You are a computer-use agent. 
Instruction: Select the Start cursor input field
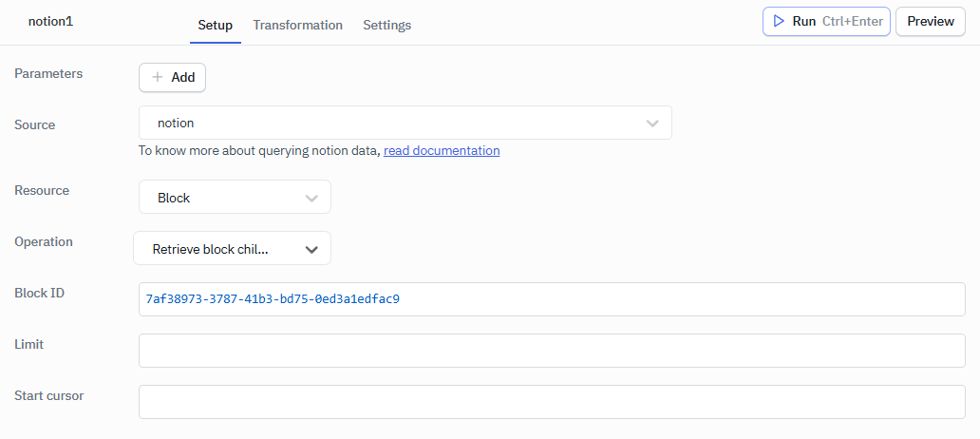[551, 402]
